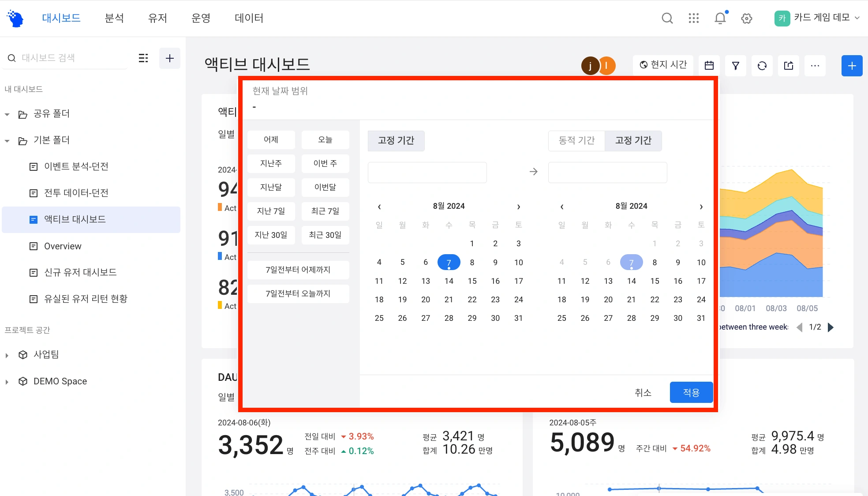This screenshot has width=868, height=496.
Task: Select the 이번달 quick range
Action: 325,188
